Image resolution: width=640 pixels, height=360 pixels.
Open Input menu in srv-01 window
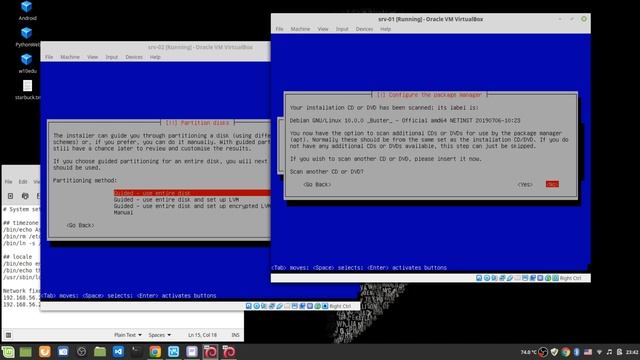pos(342,29)
